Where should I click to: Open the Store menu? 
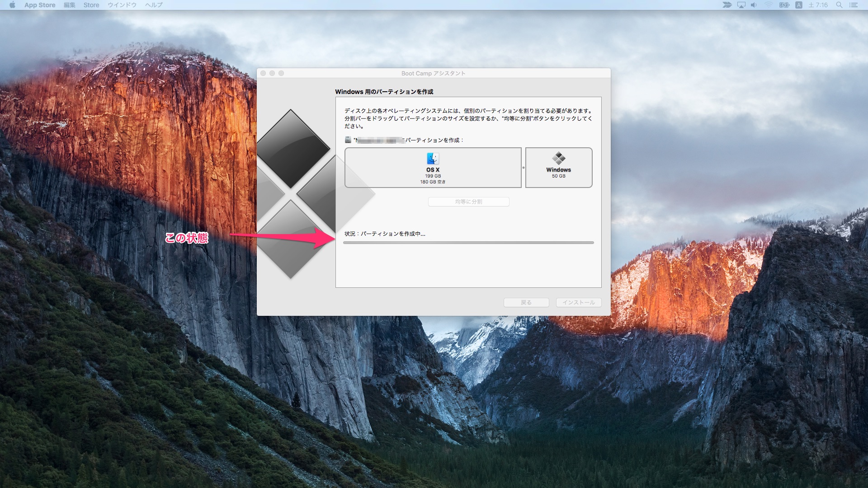point(91,5)
